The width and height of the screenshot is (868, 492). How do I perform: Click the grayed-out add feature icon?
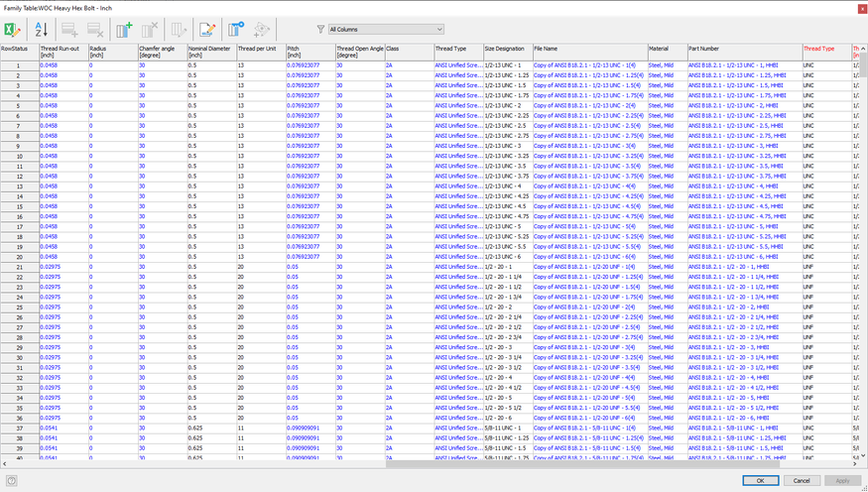[261, 30]
